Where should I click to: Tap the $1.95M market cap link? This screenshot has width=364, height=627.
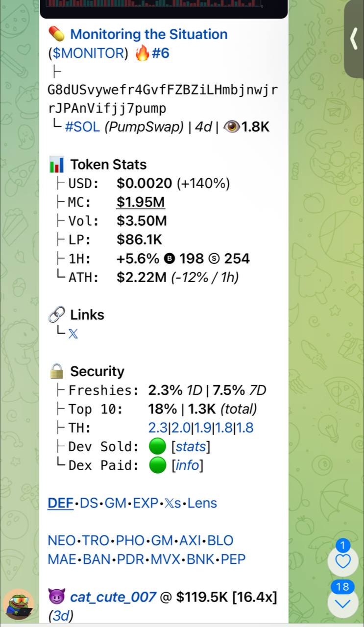[x=141, y=202]
